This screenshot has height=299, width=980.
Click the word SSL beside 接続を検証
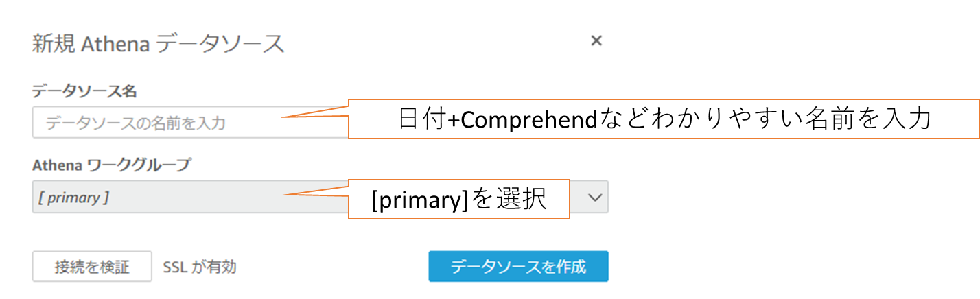coord(175,267)
